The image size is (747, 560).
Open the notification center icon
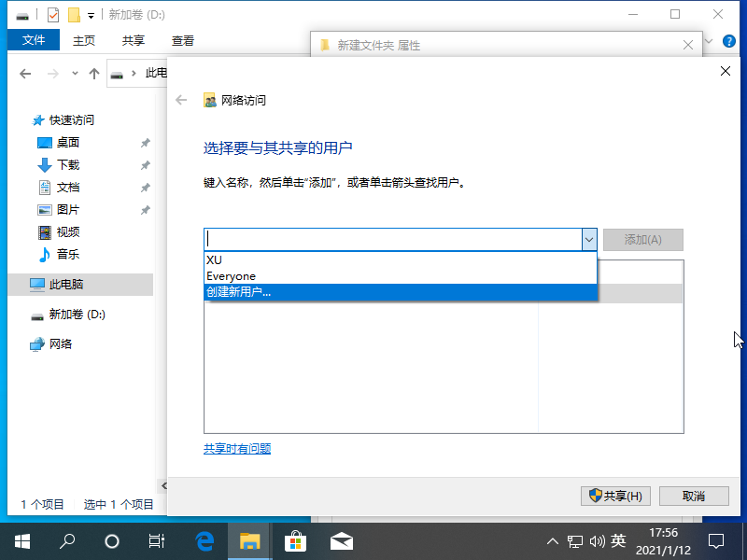click(716, 540)
